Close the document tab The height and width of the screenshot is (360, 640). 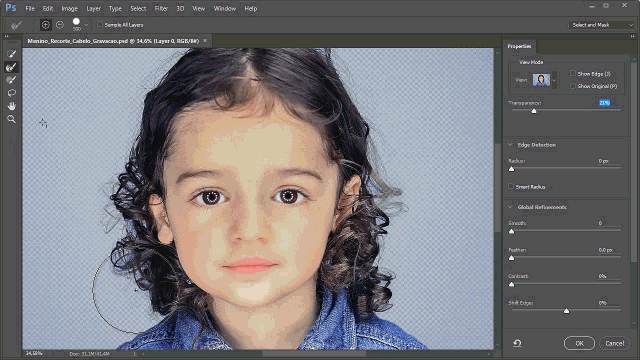click(x=205, y=40)
